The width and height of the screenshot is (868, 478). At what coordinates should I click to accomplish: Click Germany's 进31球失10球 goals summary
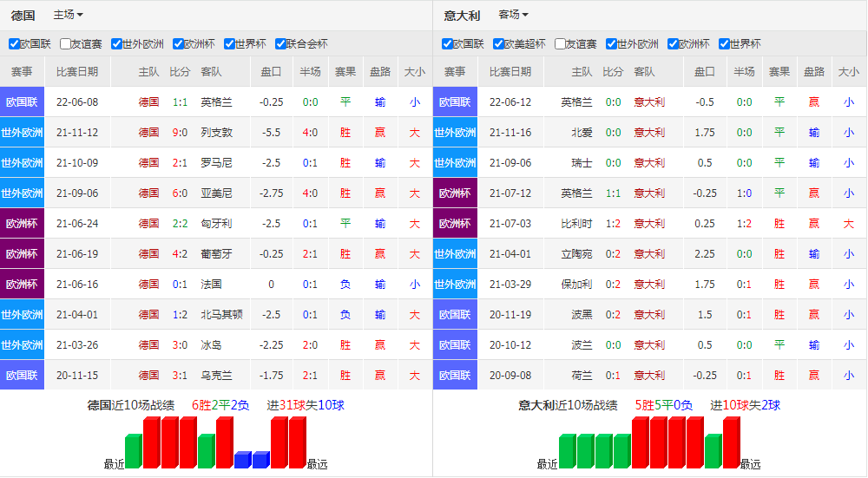click(306, 405)
